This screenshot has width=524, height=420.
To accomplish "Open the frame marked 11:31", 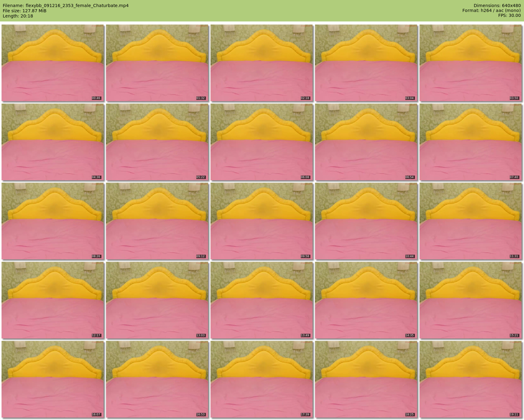I will point(471,221).
